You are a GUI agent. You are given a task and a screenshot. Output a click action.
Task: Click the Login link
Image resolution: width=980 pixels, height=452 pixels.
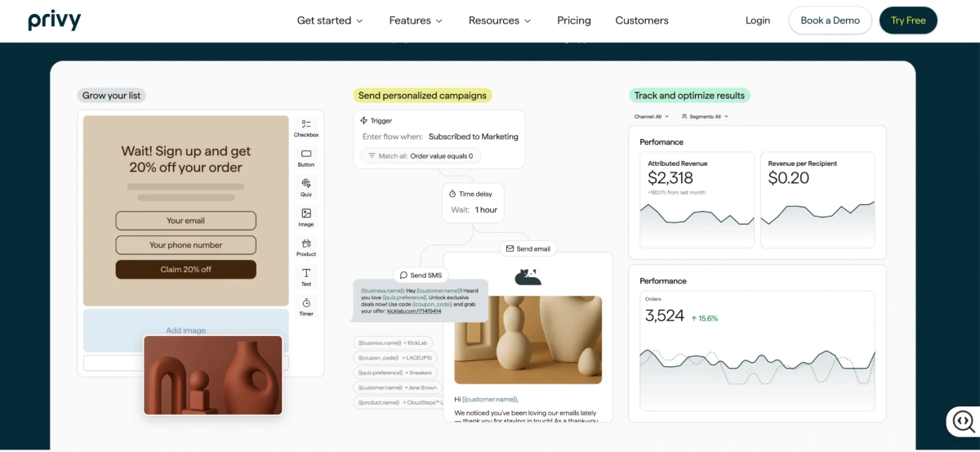[x=758, y=20]
